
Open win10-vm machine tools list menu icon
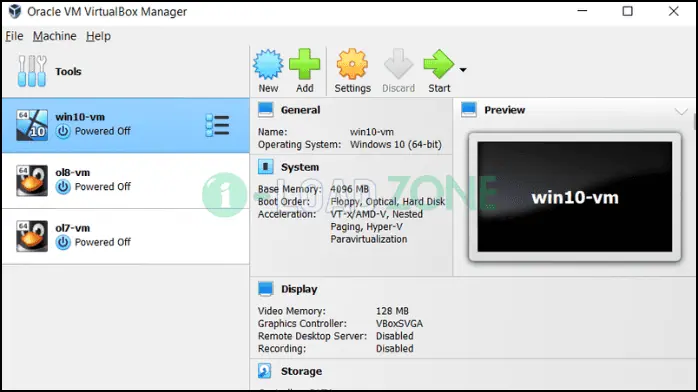tap(218, 125)
